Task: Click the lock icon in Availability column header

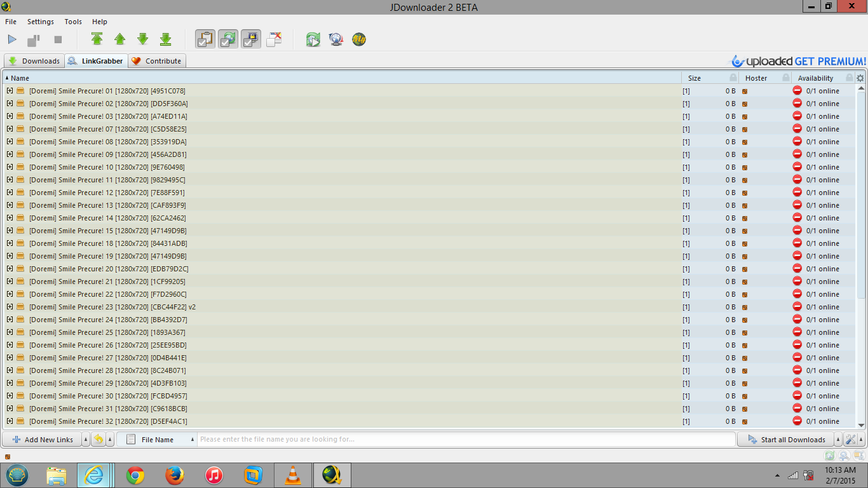Action: click(x=849, y=78)
